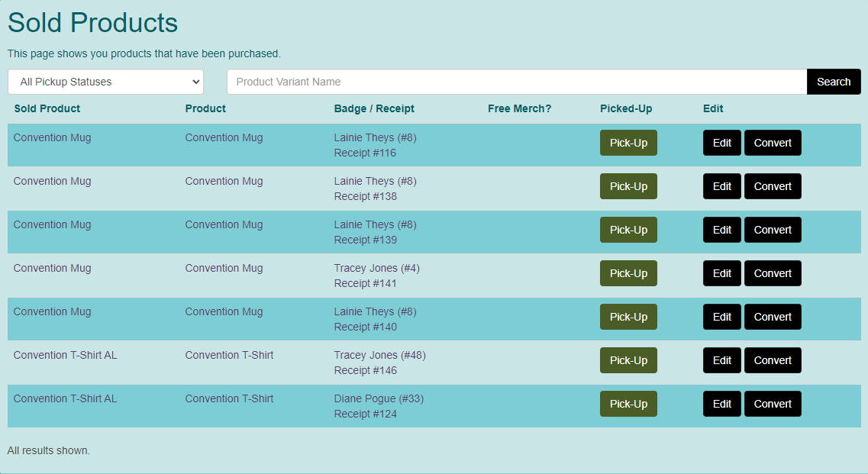Edit the Receipt #146 T-Shirt entry
The width and height of the screenshot is (868, 474).
[722, 360]
